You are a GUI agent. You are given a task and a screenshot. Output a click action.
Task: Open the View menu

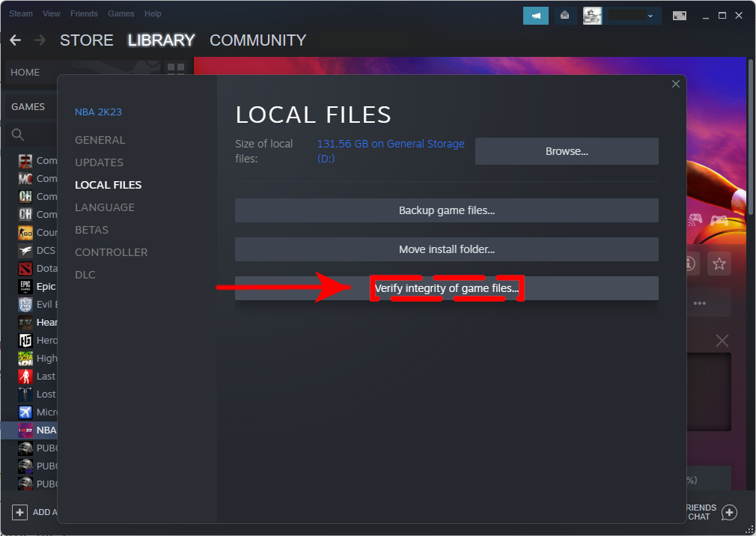(51, 13)
